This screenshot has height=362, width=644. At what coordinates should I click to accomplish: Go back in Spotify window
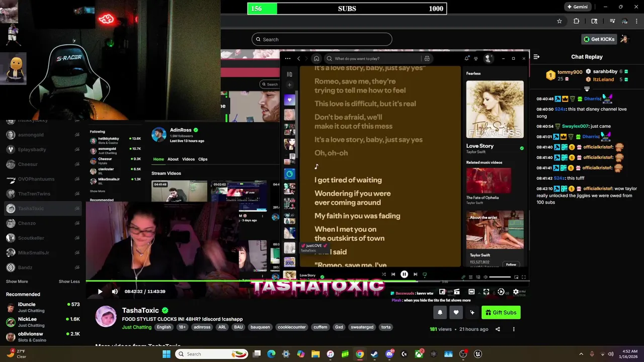tap(298, 58)
